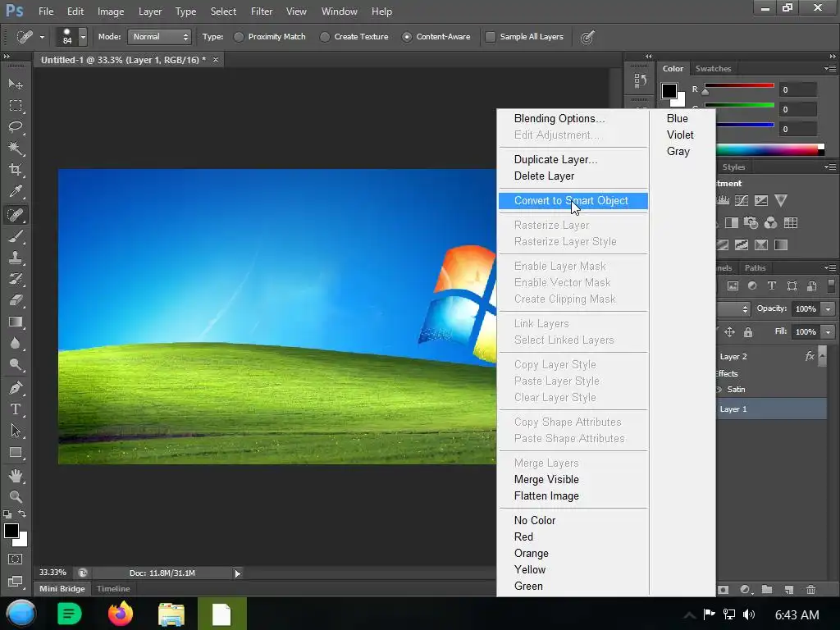840x630 pixels.
Task: Click the create new layer icon
Action: pyautogui.click(x=788, y=589)
